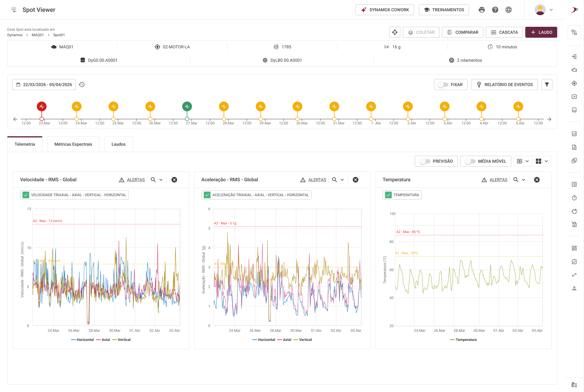Enable the PREVISÃO toggle
The width and height of the screenshot is (584, 392).
pos(425,161)
